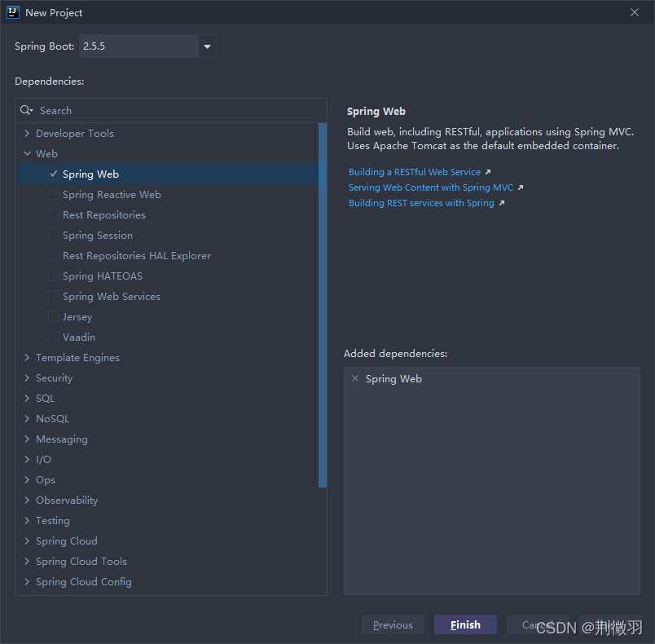Open the Spring Boot version dropdown arrow
The height and width of the screenshot is (644, 655).
click(207, 46)
